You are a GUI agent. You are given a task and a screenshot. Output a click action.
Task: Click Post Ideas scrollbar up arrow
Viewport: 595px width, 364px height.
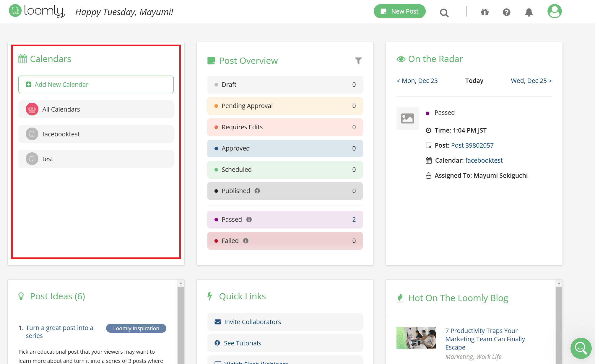(x=181, y=283)
